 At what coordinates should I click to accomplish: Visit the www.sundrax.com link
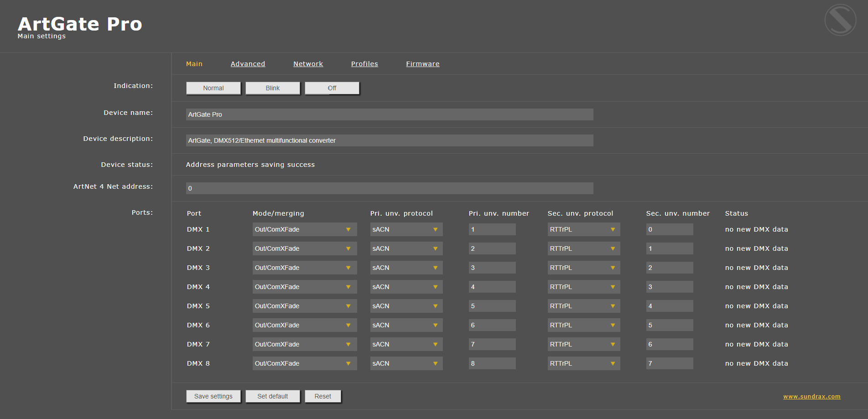click(811, 397)
